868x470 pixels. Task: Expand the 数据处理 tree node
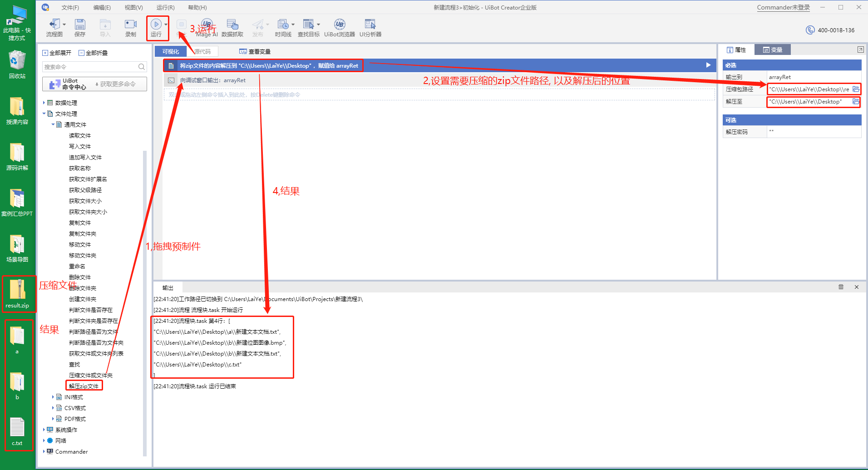coord(44,103)
